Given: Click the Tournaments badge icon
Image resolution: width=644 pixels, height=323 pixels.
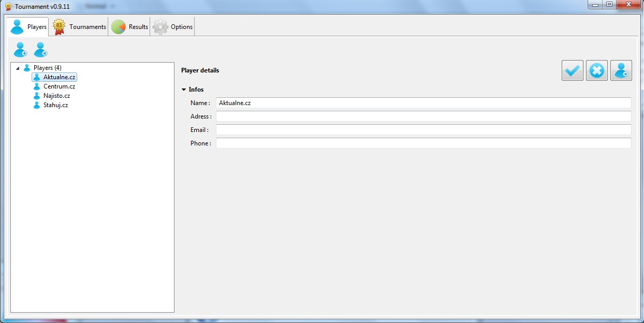Looking at the screenshot, I should point(60,27).
